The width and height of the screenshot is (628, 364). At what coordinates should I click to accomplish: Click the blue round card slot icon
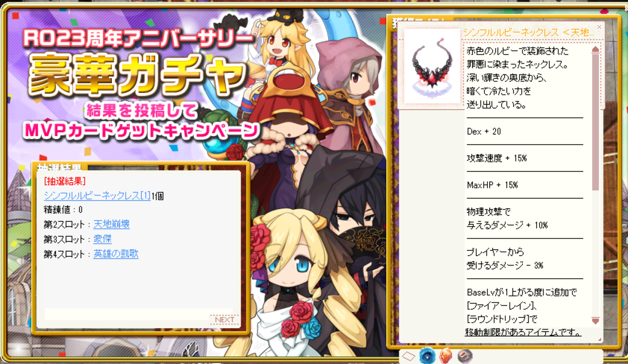click(427, 356)
